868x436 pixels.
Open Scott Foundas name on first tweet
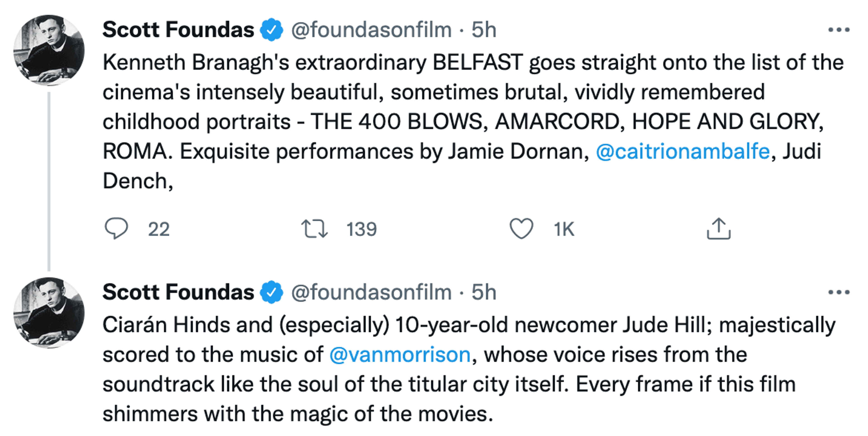coord(178,30)
